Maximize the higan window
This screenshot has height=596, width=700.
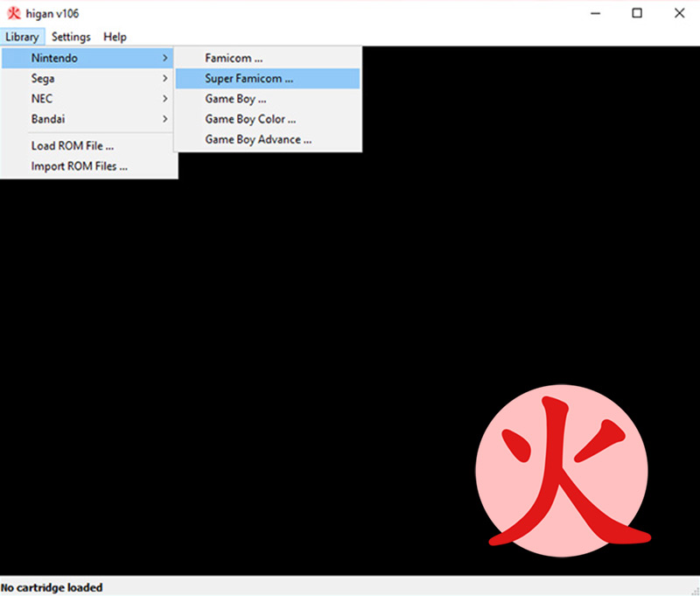(637, 13)
